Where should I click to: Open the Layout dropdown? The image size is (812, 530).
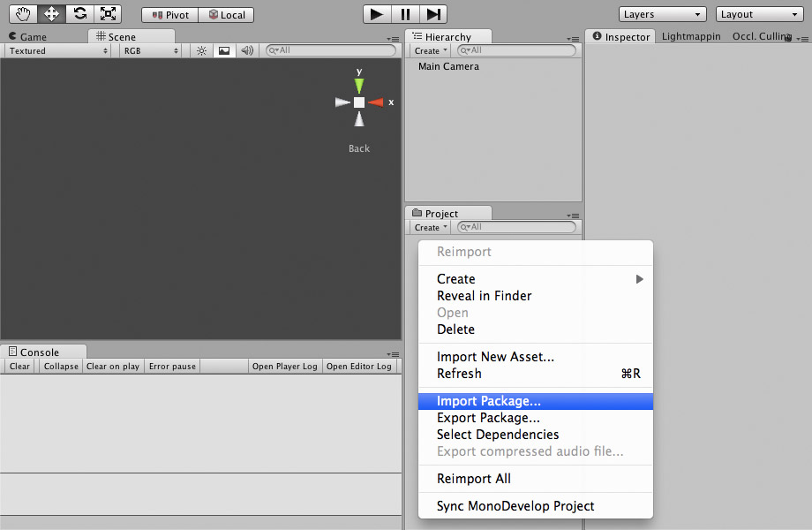[x=759, y=14]
